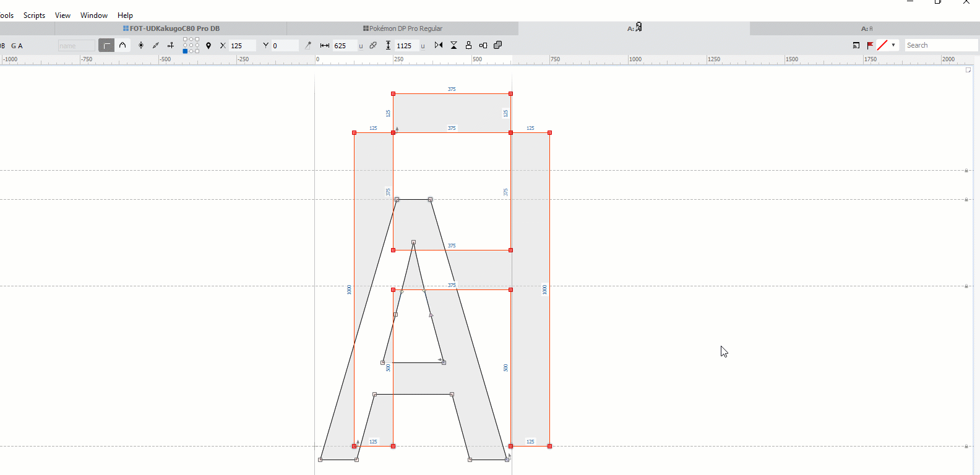Click the cast screen icon near the flag
The height and width of the screenshot is (475, 980).
pos(856,45)
